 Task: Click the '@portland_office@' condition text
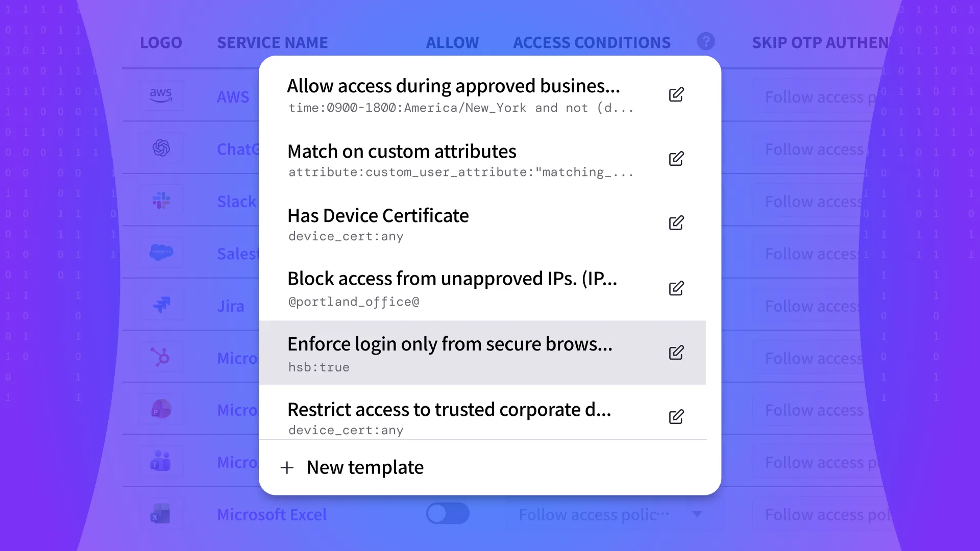point(354,302)
